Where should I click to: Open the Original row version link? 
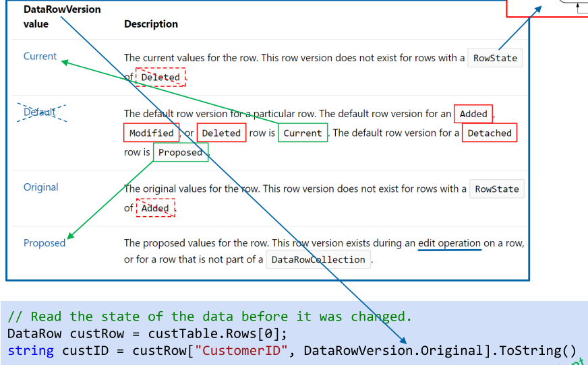(x=40, y=187)
